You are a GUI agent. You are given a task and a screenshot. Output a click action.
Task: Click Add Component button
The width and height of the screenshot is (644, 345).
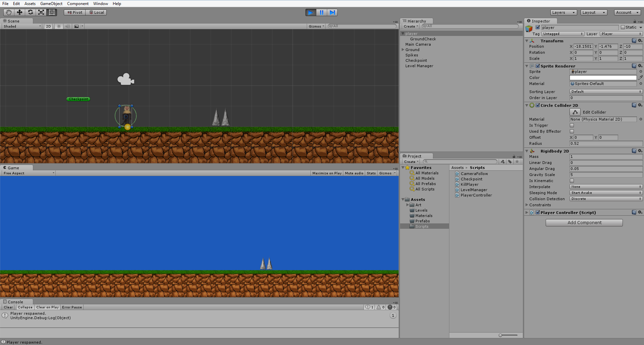(584, 222)
